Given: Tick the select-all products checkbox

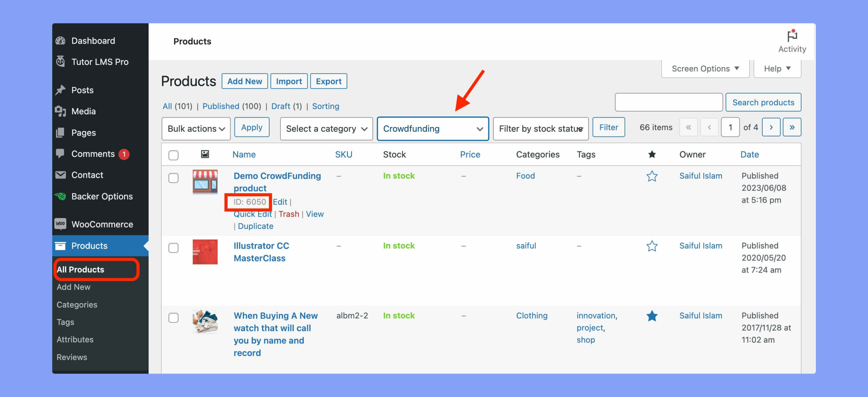Looking at the screenshot, I should tap(173, 155).
